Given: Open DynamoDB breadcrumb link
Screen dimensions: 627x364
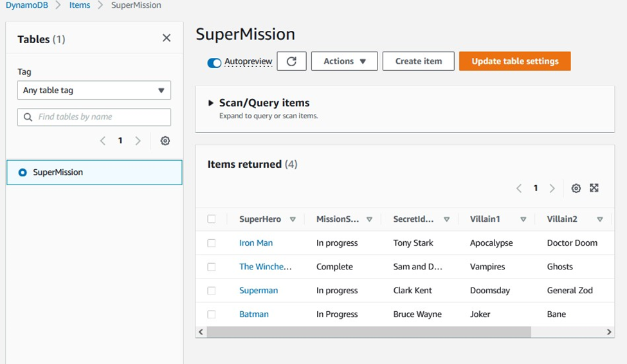Looking at the screenshot, I should click(x=27, y=5).
